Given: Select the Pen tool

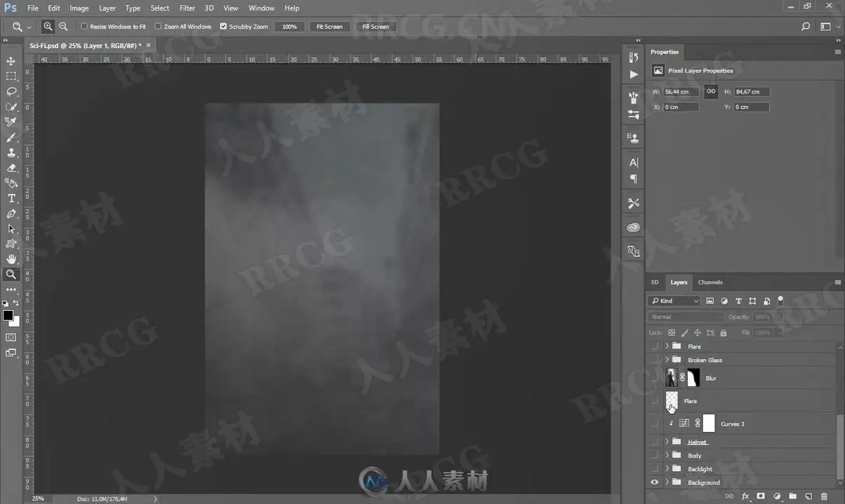Looking at the screenshot, I should 11,213.
